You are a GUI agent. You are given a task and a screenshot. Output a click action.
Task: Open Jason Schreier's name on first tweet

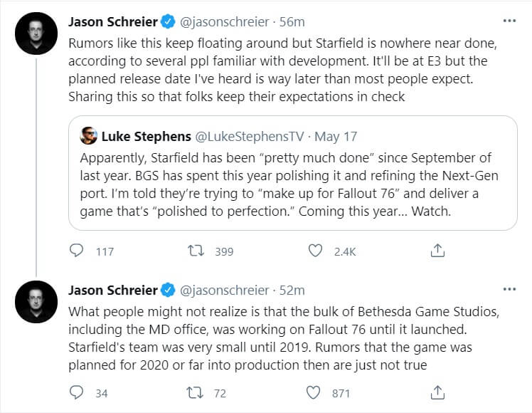pyautogui.click(x=113, y=22)
